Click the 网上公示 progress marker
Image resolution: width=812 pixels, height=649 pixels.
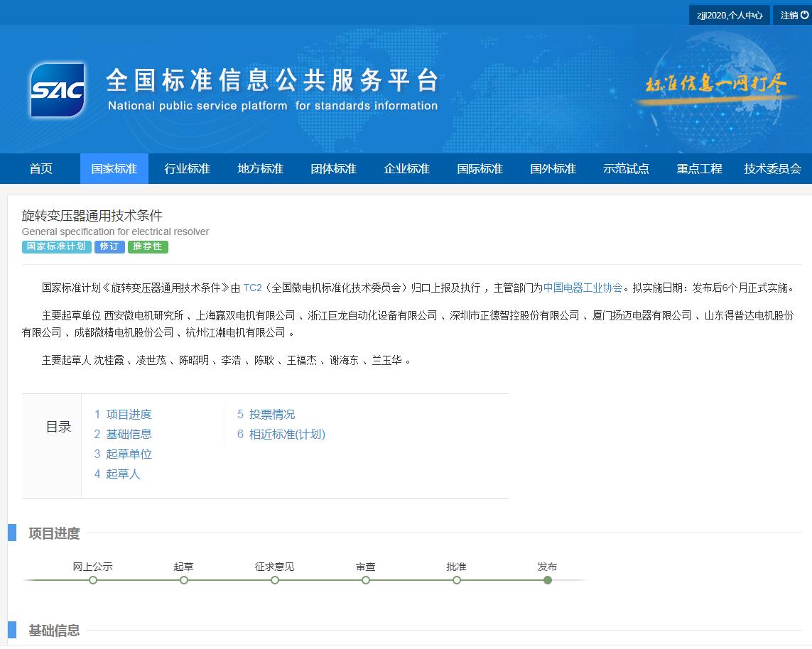point(93,580)
